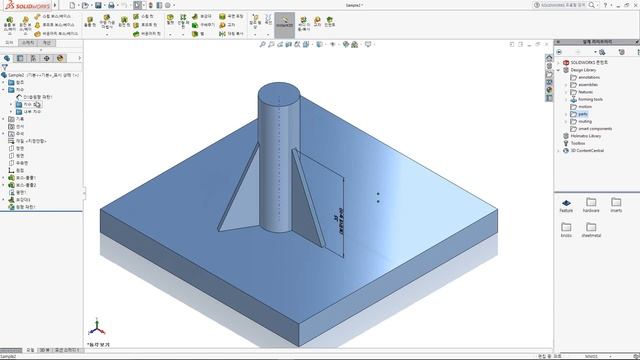
Task: Open the DisplayManager color ball tab
Action: (x=60, y=58)
